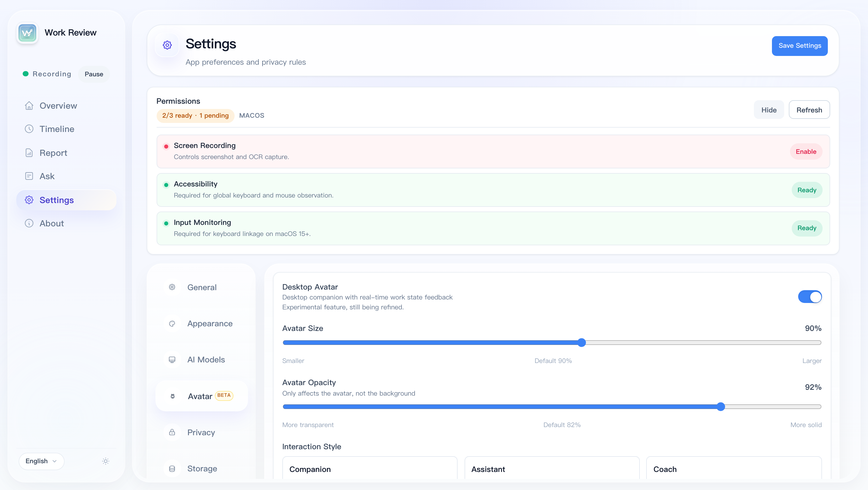This screenshot has height=490, width=868.
Task: Click the green Accessibility status dot
Action: coord(166,185)
